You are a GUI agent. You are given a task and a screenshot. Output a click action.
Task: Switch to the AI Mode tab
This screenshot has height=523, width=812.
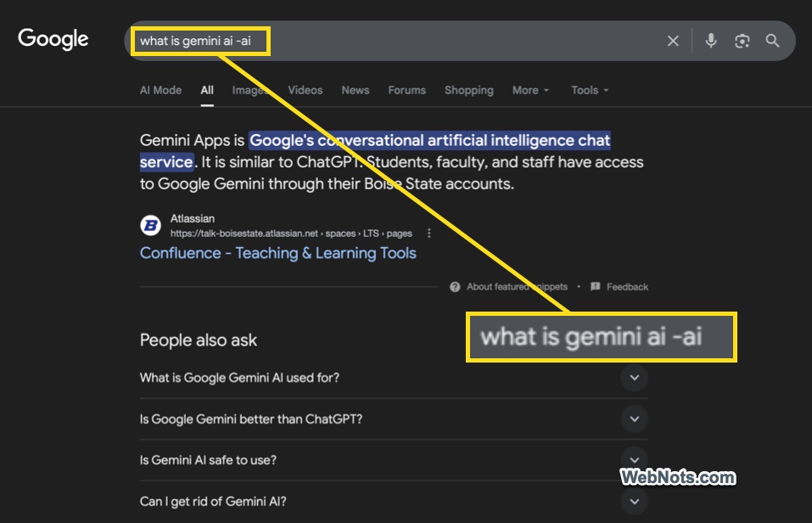[x=160, y=90]
